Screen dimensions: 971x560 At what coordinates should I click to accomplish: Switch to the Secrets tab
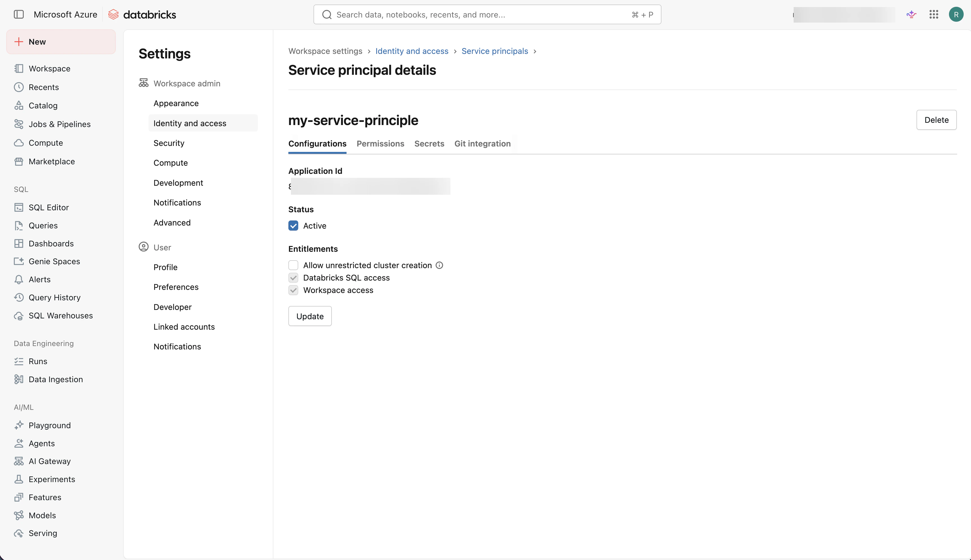[x=429, y=143]
